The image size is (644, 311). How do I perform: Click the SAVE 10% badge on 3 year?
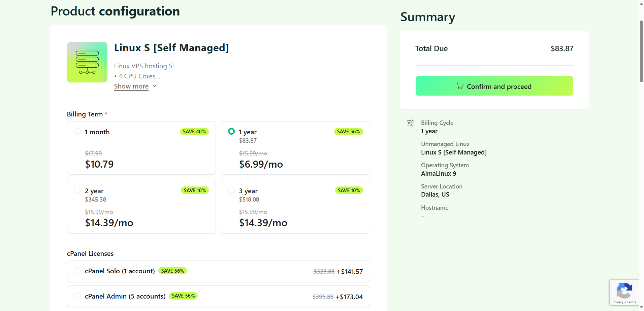pyautogui.click(x=349, y=191)
